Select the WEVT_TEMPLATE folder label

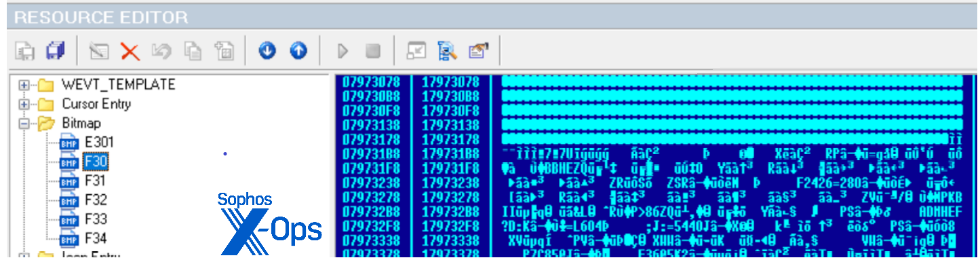tap(118, 85)
